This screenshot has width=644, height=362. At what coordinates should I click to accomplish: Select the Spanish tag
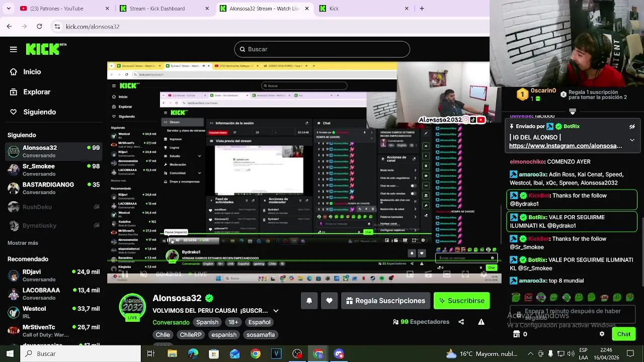click(x=207, y=322)
